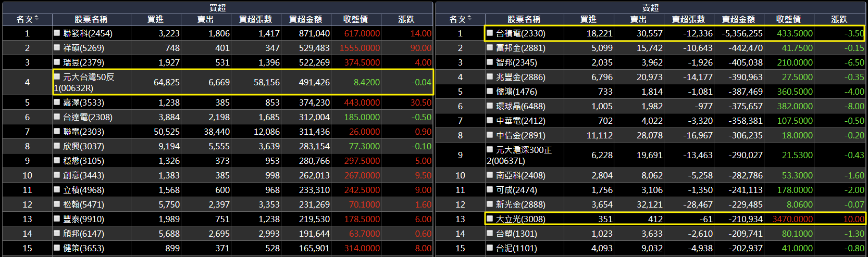Click the net sell volume -28,467
Image resolution: width=868 pixels, height=257 pixels.
point(698,204)
